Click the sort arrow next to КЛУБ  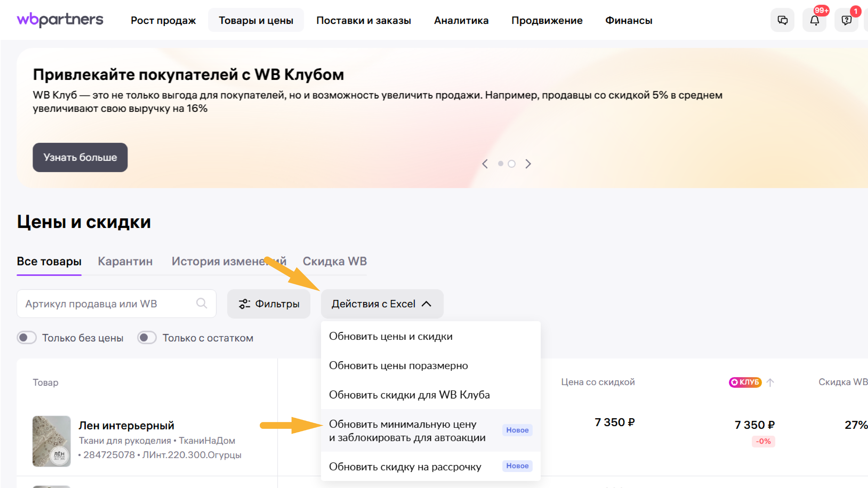(770, 382)
